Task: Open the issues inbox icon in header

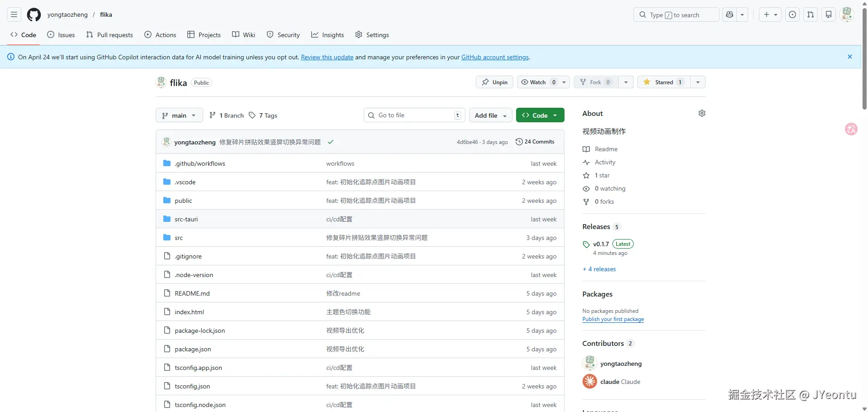Action: click(792, 14)
